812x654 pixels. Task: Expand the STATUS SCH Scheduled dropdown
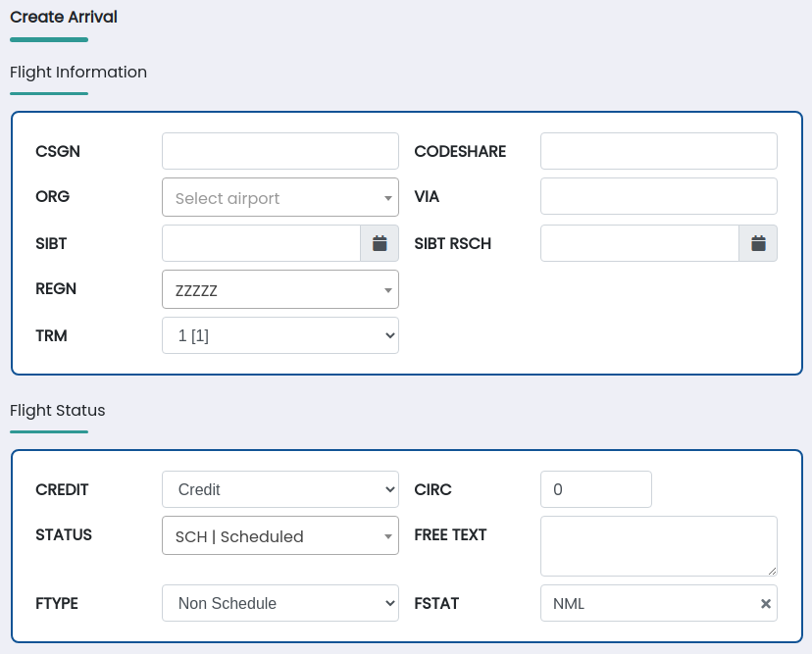tap(279, 536)
